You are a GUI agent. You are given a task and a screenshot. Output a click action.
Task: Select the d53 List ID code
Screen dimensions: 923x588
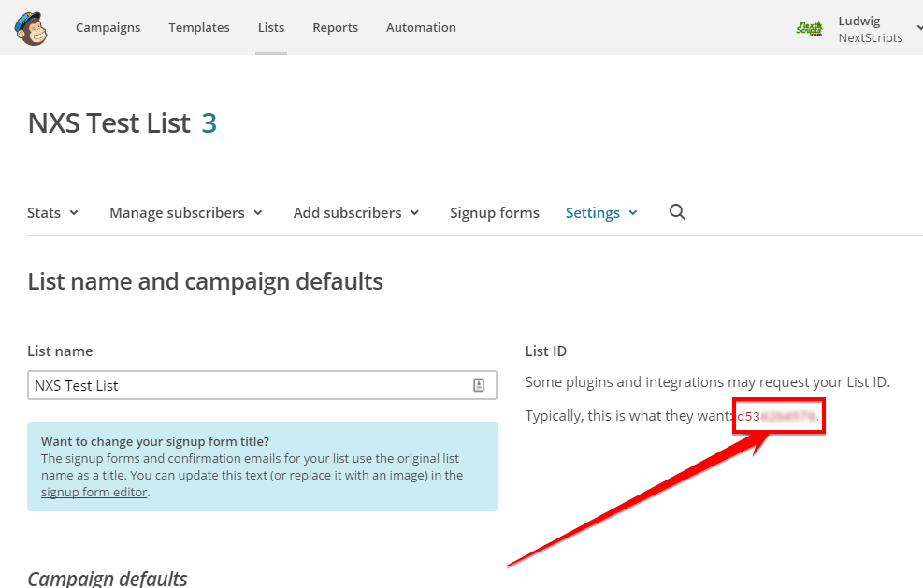776,417
